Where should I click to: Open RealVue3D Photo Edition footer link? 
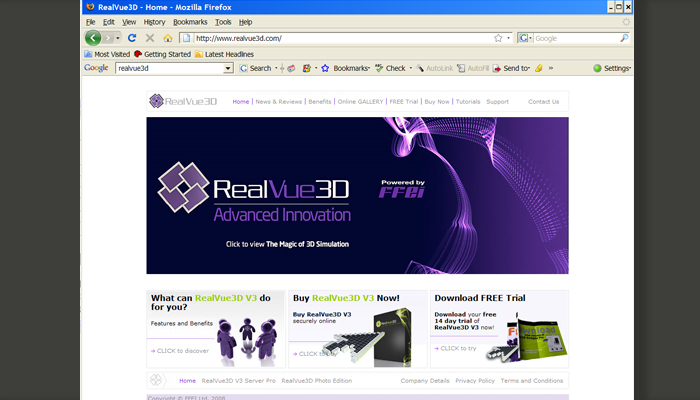coord(317,381)
